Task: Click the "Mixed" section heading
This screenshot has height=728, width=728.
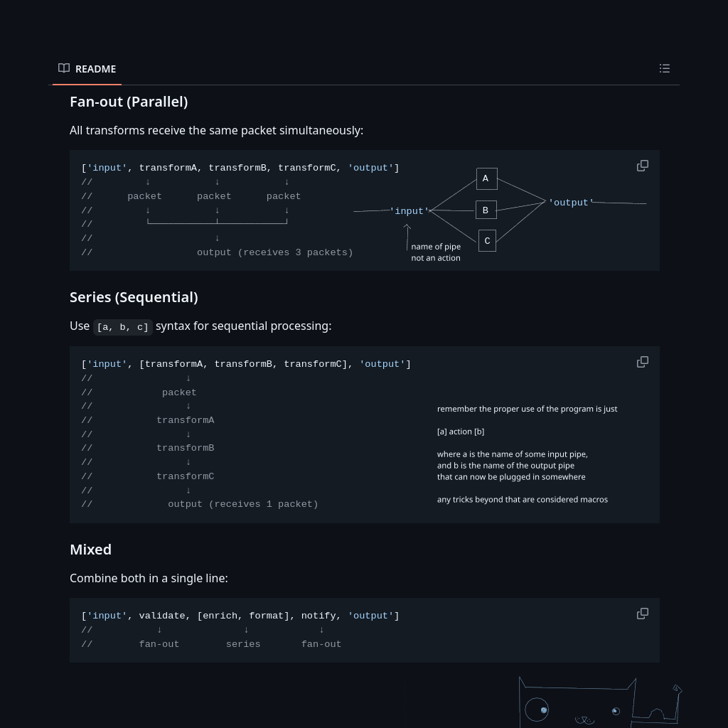Action: (x=90, y=550)
